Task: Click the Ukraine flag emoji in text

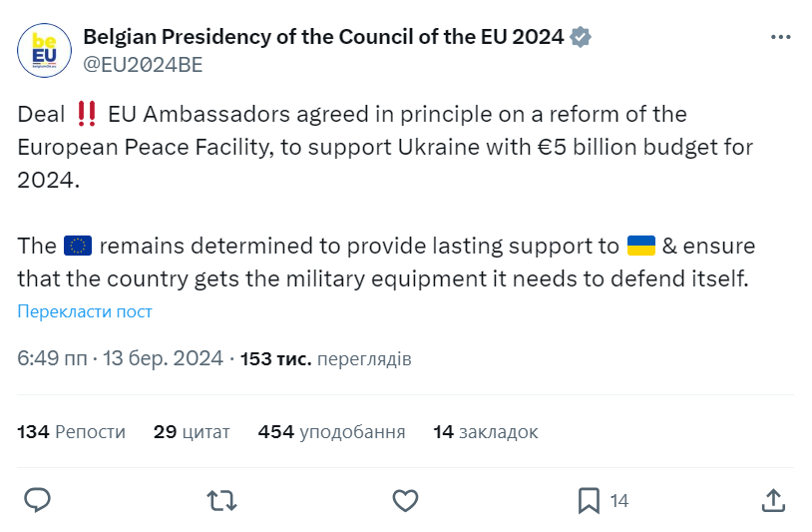Action: (640, 246)
